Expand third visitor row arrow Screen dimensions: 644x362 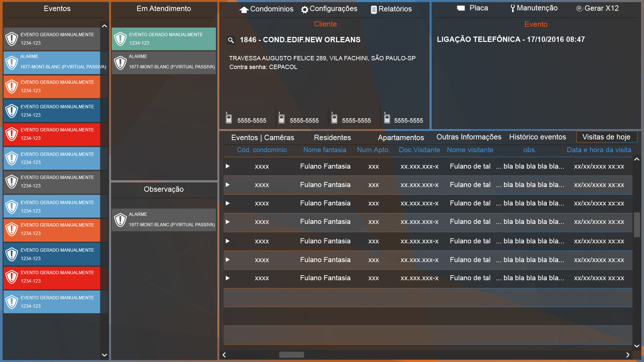pyautogui.click(x=228, y=203)
